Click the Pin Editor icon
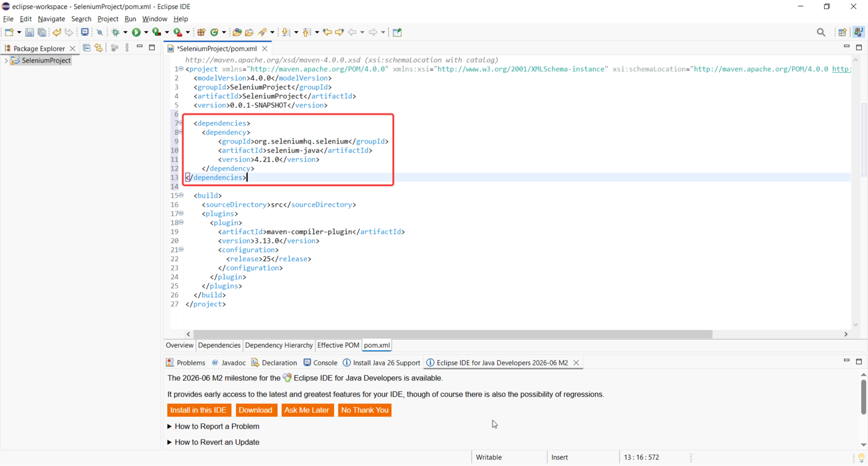868x466 pixels. click(397, 32)
